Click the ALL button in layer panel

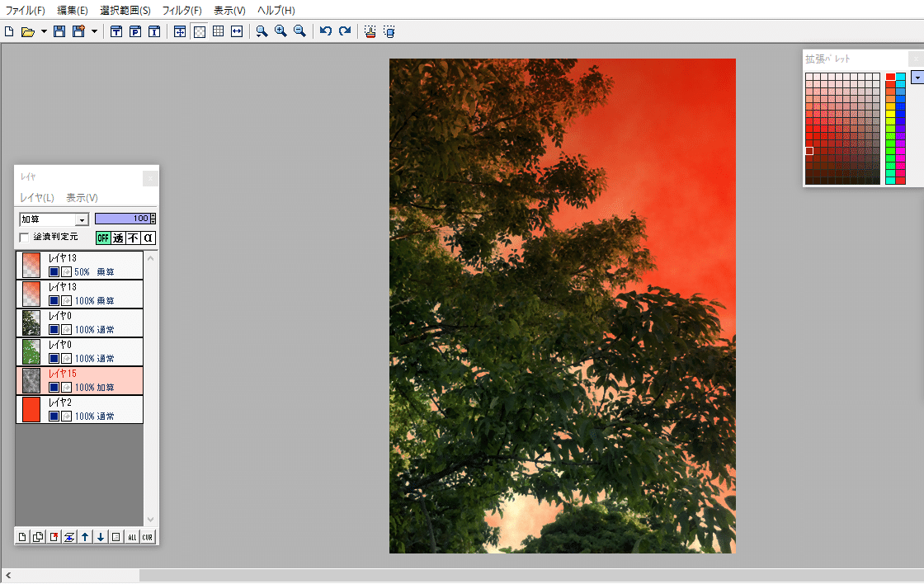coord(132,537)
